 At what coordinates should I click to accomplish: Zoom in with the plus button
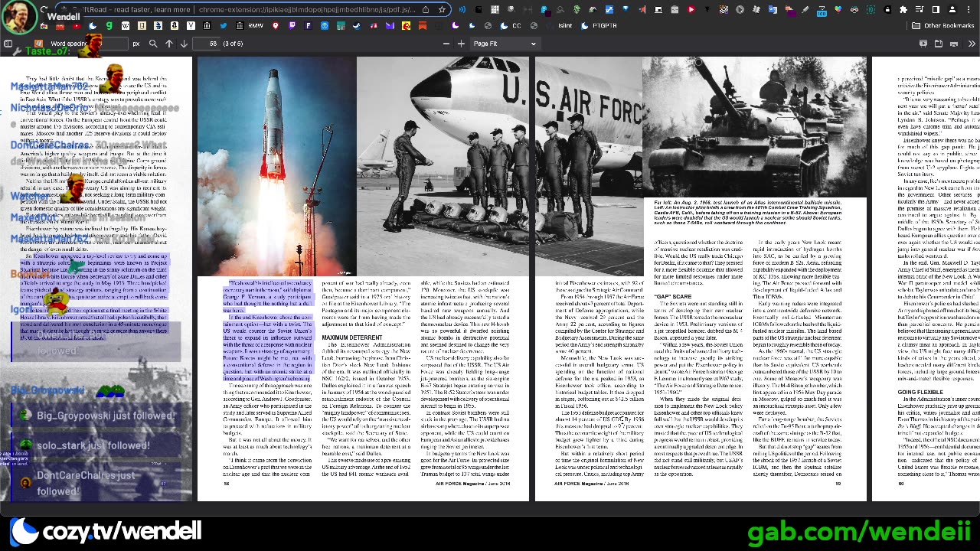461,44
